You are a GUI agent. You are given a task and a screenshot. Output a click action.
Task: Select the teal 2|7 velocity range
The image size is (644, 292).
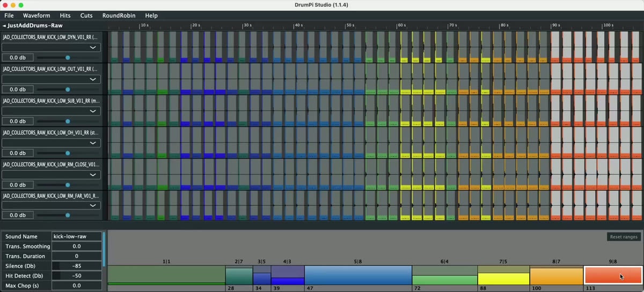coord(239,276)
